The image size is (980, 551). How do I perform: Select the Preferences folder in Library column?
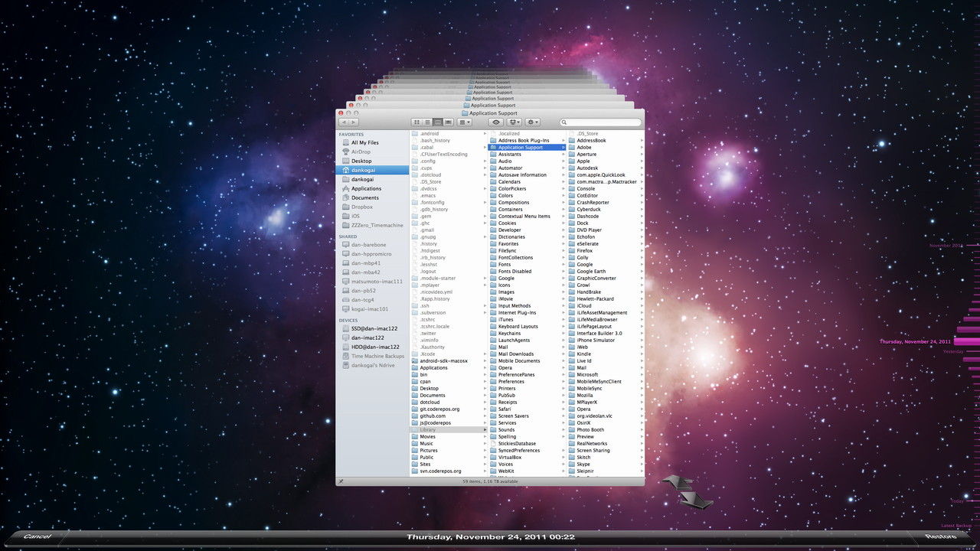(x=511, y=381)
